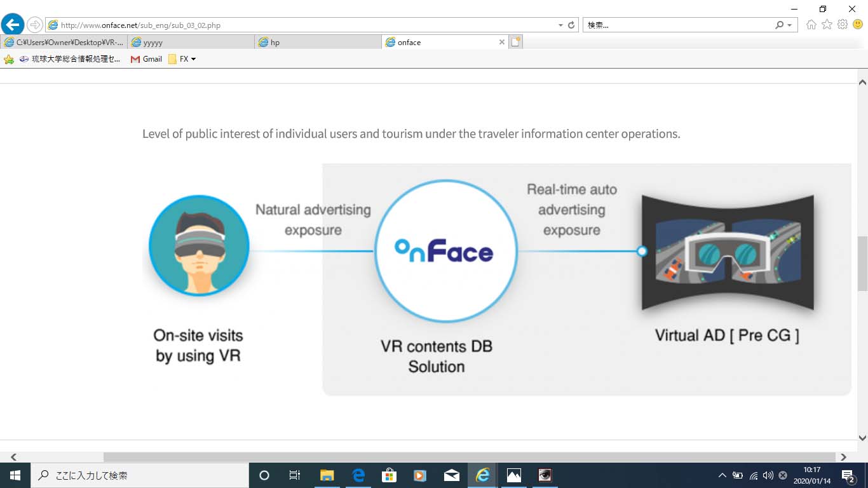Click the OnFace logo circle
868x488 pixels.
coord(445,251)
